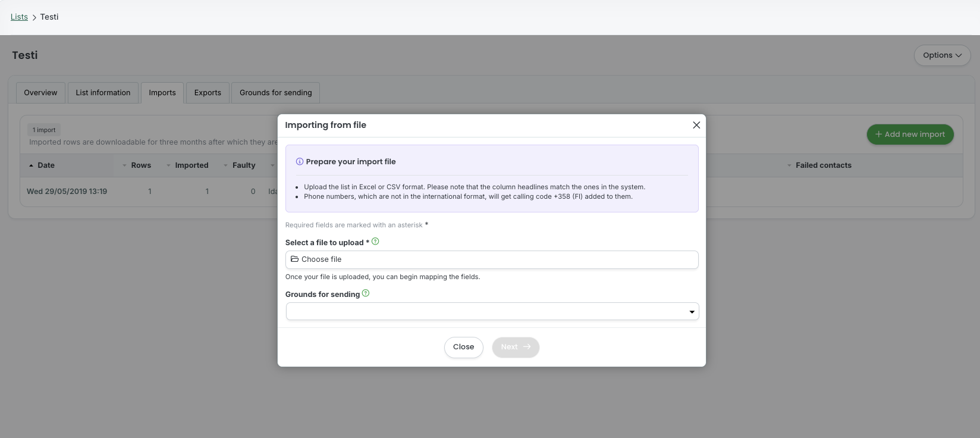This screenshot has width=980, height=438.
Task: Sort table by Rows column header
Action: point(137,165)
